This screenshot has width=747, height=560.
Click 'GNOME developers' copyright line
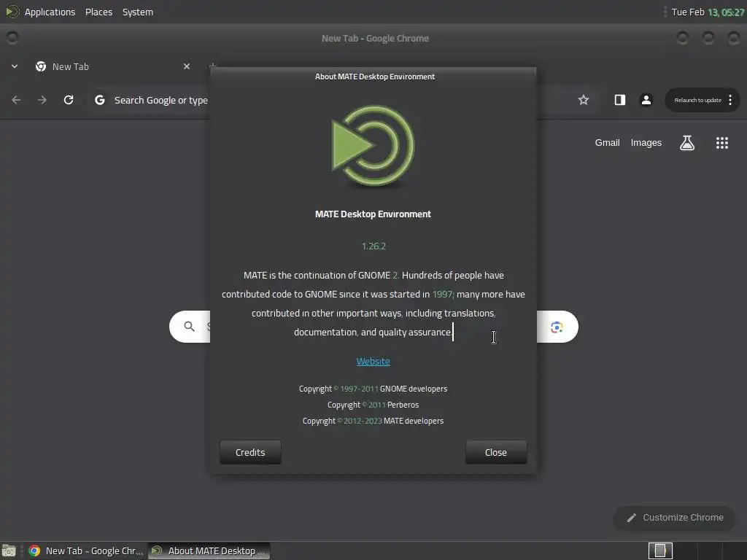pos(373,389)
